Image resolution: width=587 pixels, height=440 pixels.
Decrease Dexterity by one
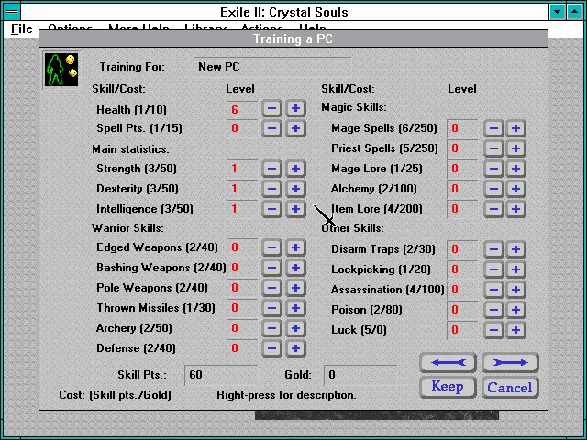(272, 188)
